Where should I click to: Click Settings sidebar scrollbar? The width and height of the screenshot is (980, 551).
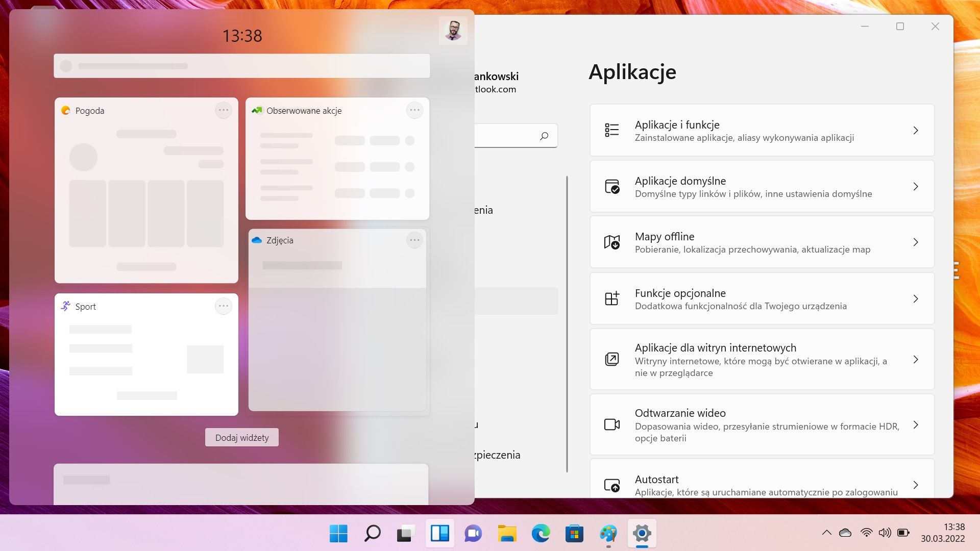(567, 324)
